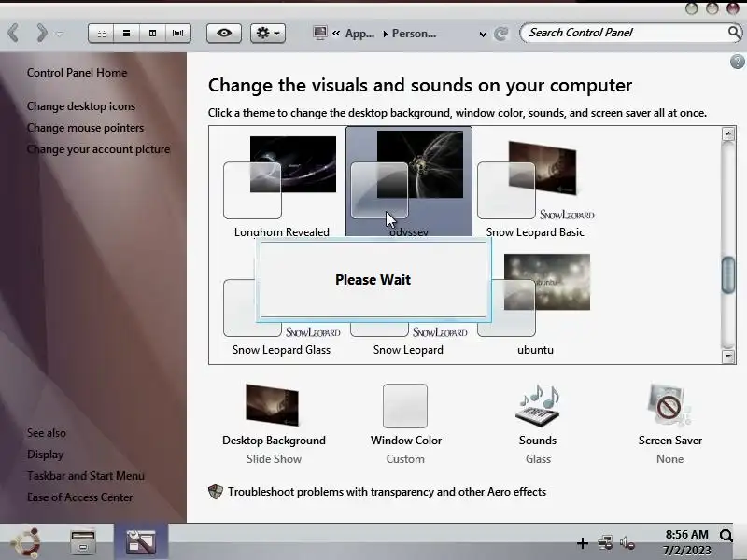747x560 pixels.
Task: Click the magnifier search icon
Action: 735,33
